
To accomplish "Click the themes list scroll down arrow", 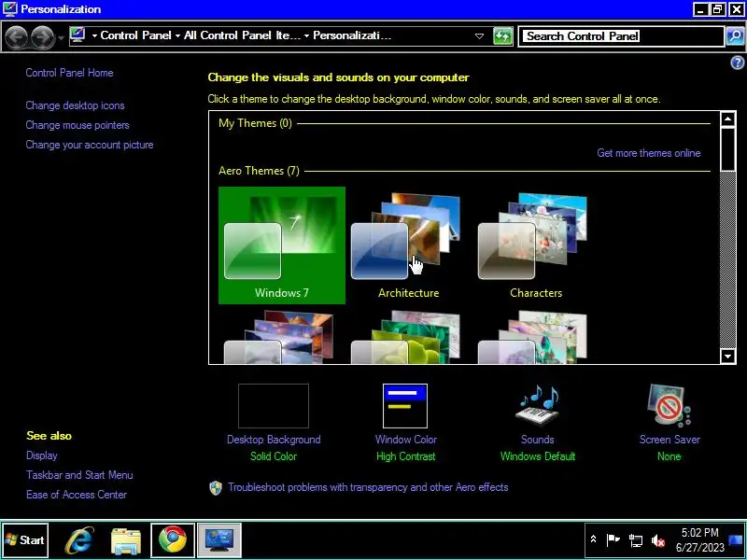I will [x=728, y=356].
